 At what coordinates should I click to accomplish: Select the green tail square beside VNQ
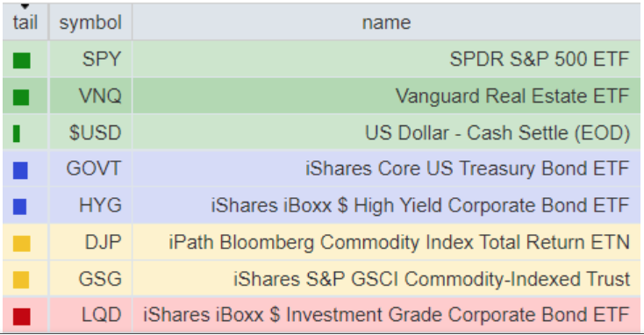pos(21,97)
